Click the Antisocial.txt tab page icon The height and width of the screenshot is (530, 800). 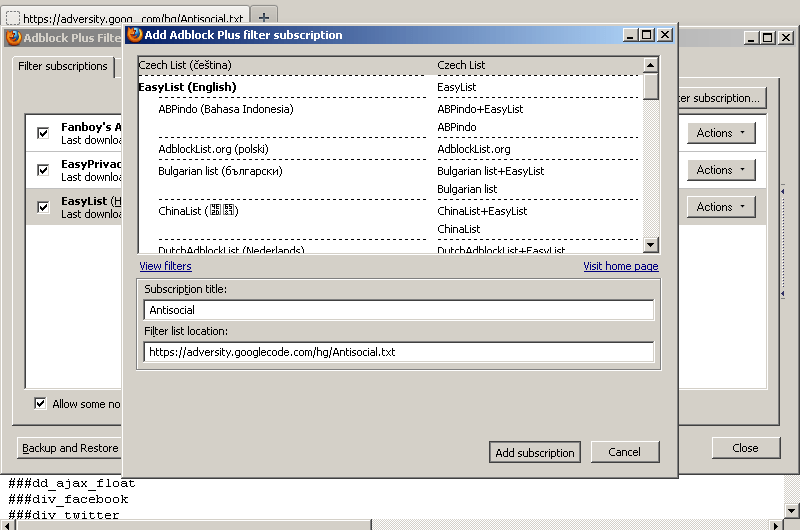(13, 18)
